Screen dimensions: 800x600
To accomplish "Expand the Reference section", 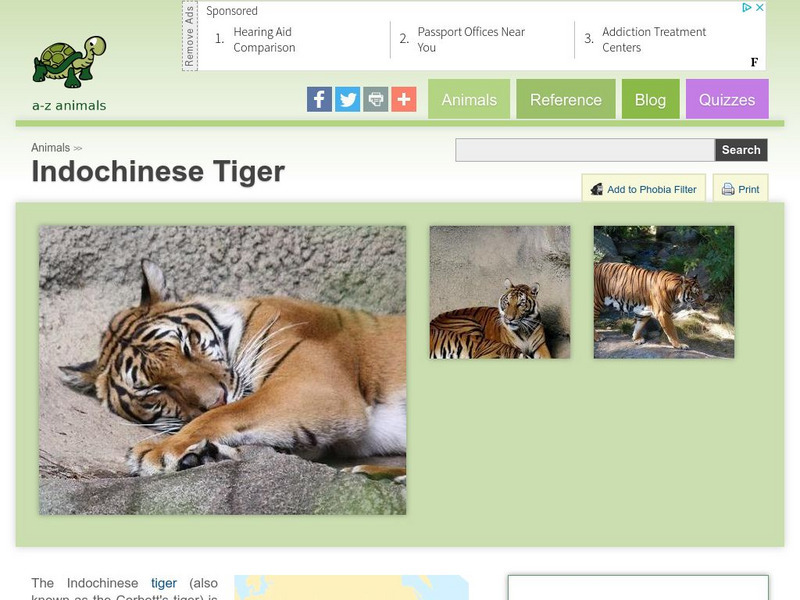I will 566,99.
